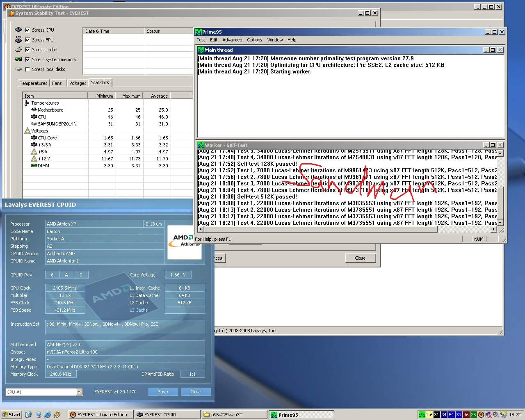Click Close in the EVEREST CPUID panel
This screenshot has width=525, height=420.
[196, 392]
